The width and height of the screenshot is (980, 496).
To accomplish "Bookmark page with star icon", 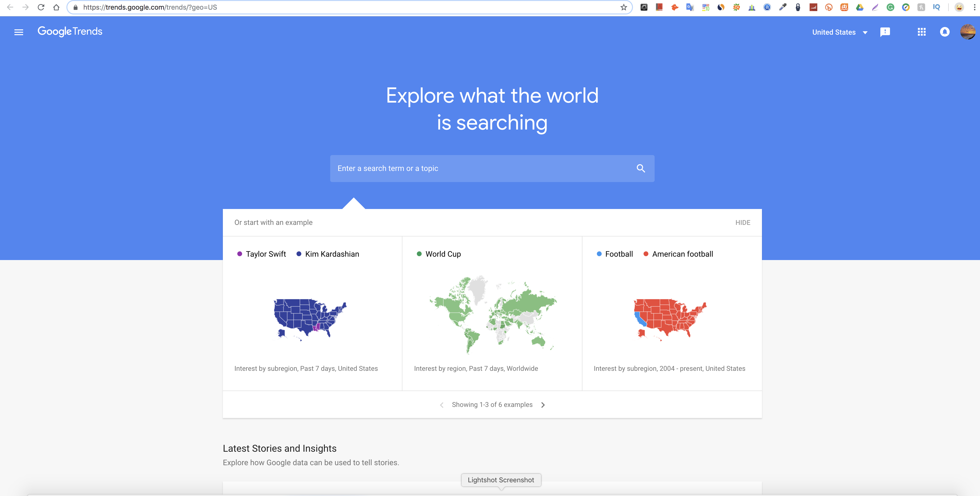I will 624,7.
